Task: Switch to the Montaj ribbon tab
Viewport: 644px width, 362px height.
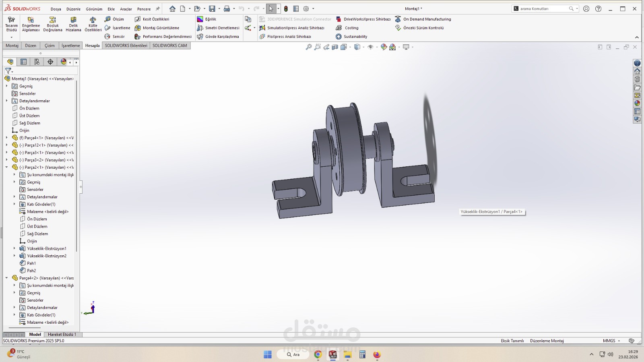Action: (x=12, y=46)
